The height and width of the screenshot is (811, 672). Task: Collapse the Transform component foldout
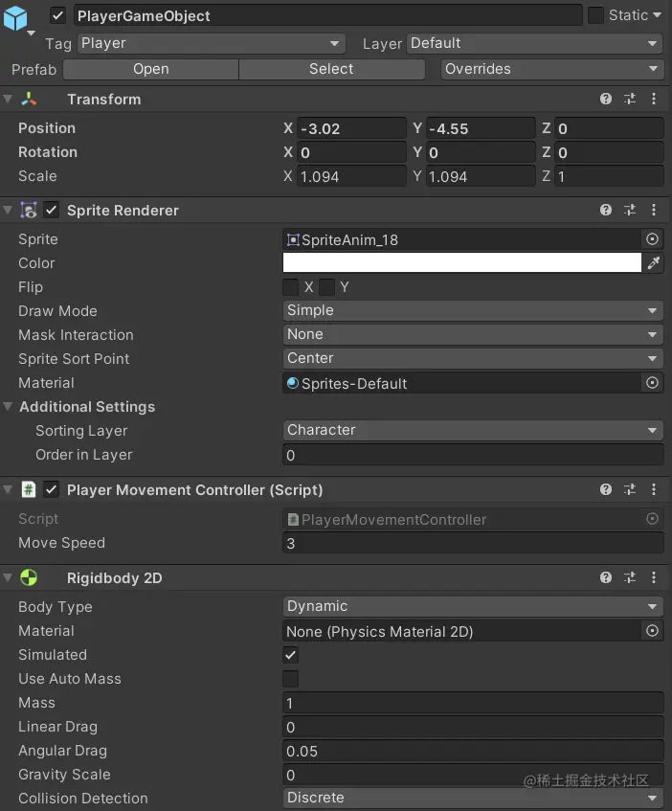(9, 100)
